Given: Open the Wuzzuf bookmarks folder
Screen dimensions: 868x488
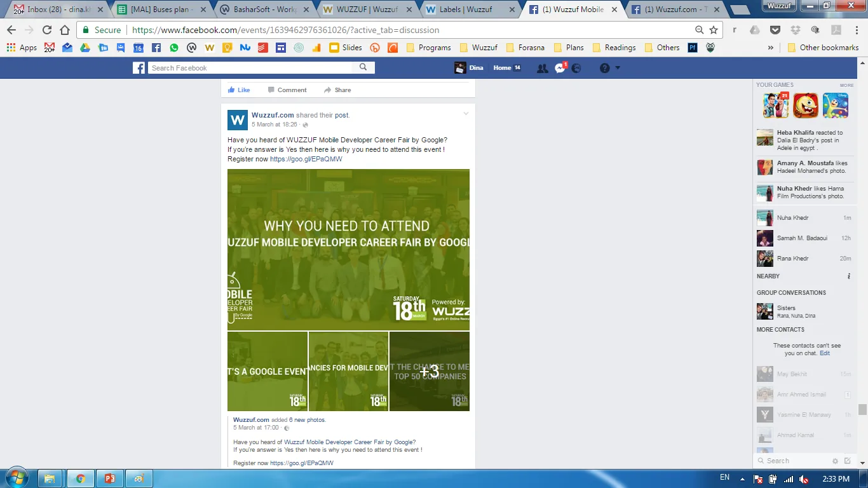Looking at the screenshot, I should coord(478,48).
